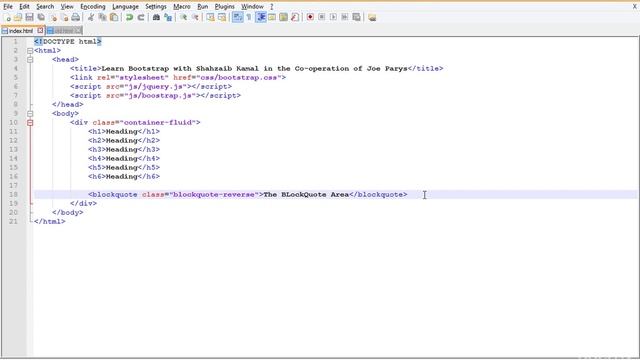Open the Replace dialog icon
This screenshot has width=640, height=360.
coord(168,17)
